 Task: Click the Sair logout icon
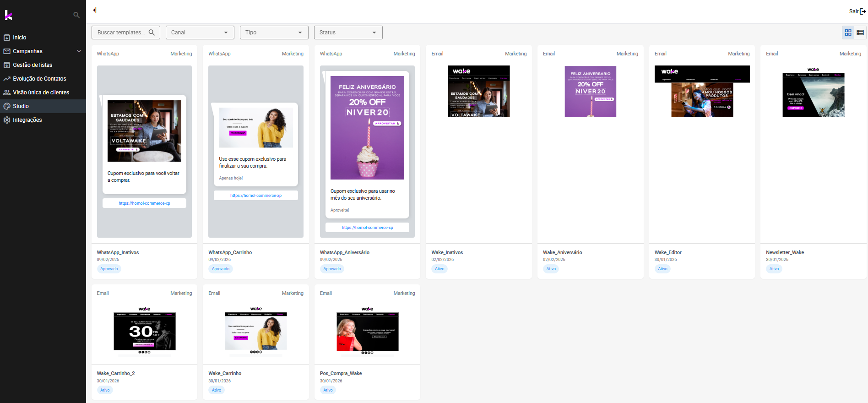[x=863, y=11]
